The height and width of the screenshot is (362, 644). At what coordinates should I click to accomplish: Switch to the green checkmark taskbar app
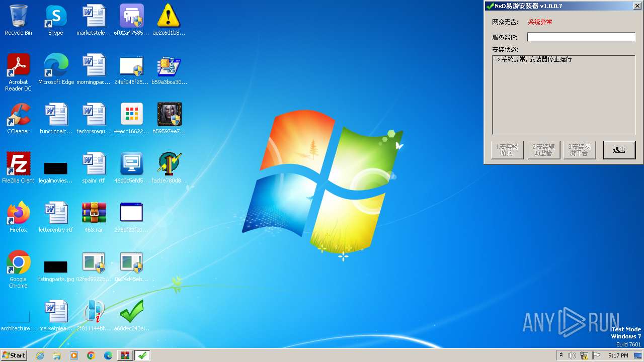[x=142, y=355]
